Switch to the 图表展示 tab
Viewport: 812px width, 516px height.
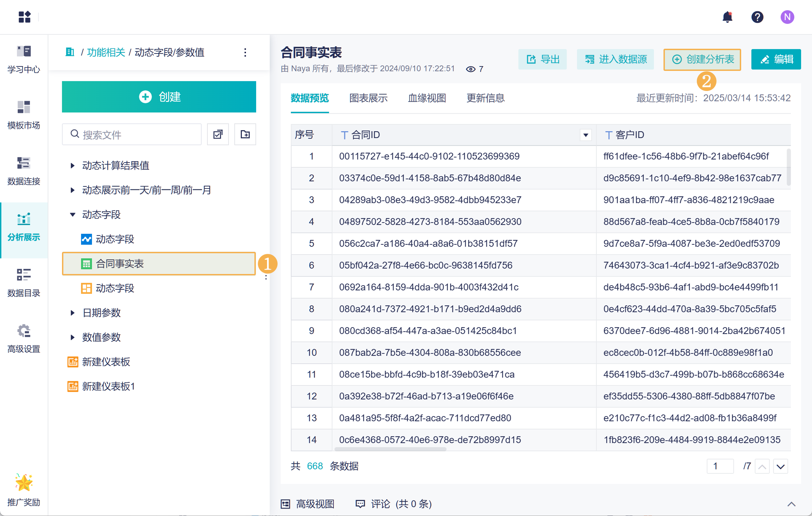point(368,98)
